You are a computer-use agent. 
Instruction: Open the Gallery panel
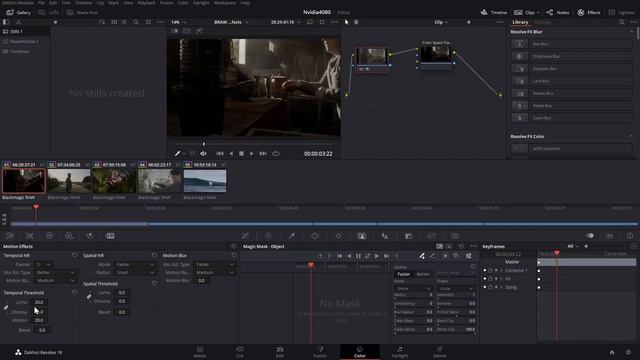pos(18,13)
